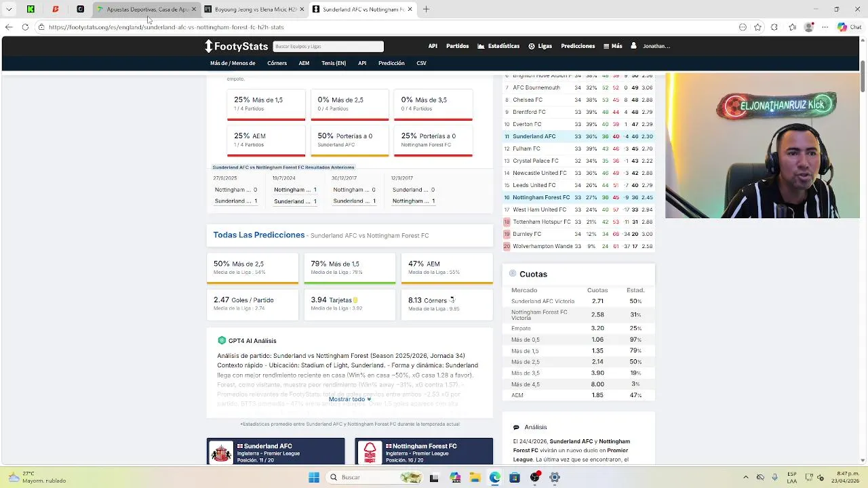868x488 pixels.
Task: Open the 12/9/2017 previous result
Action: [x=414, y=190]
